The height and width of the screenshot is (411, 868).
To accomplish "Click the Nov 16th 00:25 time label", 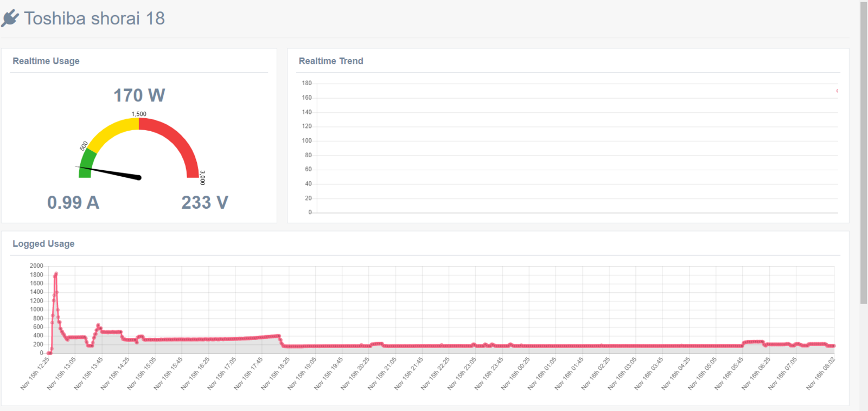I will point(515,374).
